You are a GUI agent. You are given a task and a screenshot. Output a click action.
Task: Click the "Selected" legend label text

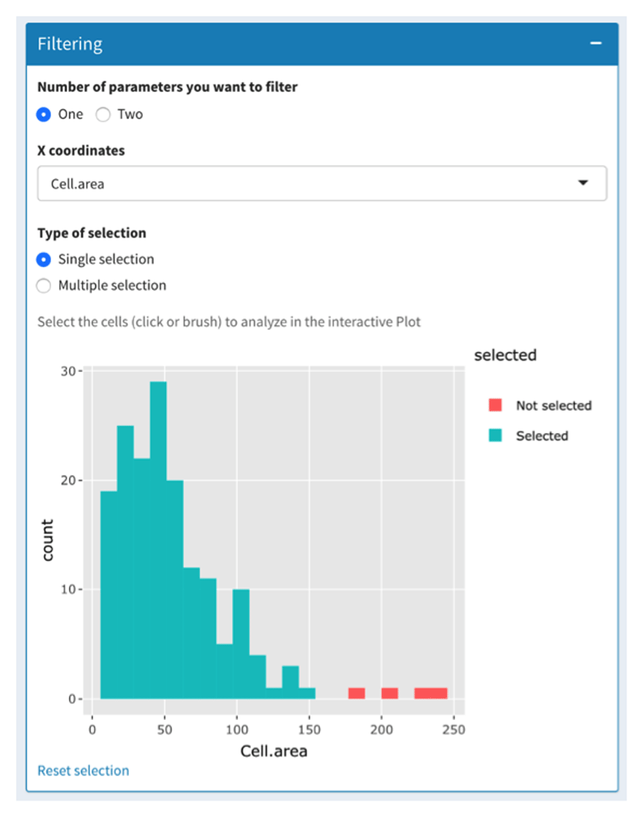pyautogui.click(x=542, y=436)
